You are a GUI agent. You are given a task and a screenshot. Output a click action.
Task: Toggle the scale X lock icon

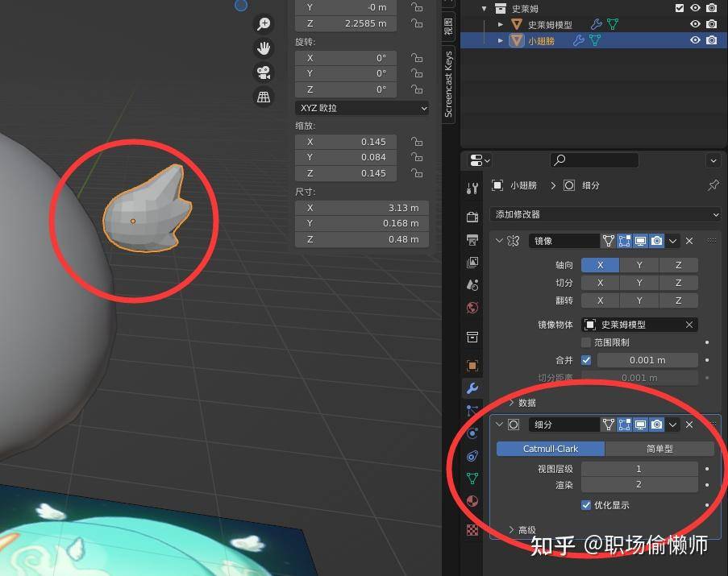[417, 142]
